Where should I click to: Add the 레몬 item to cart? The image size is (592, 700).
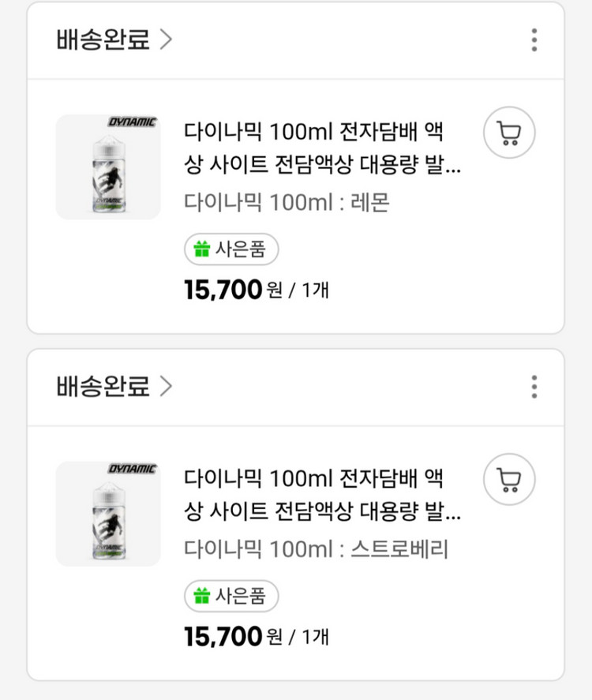click(x=509, y=133)
